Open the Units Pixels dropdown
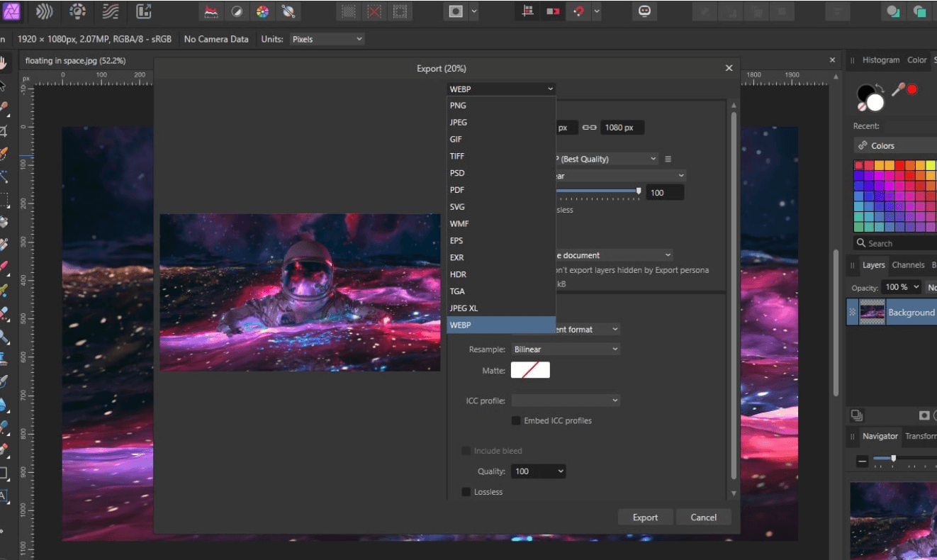Viewport: 937px width, 560px height. pos(327,39)
